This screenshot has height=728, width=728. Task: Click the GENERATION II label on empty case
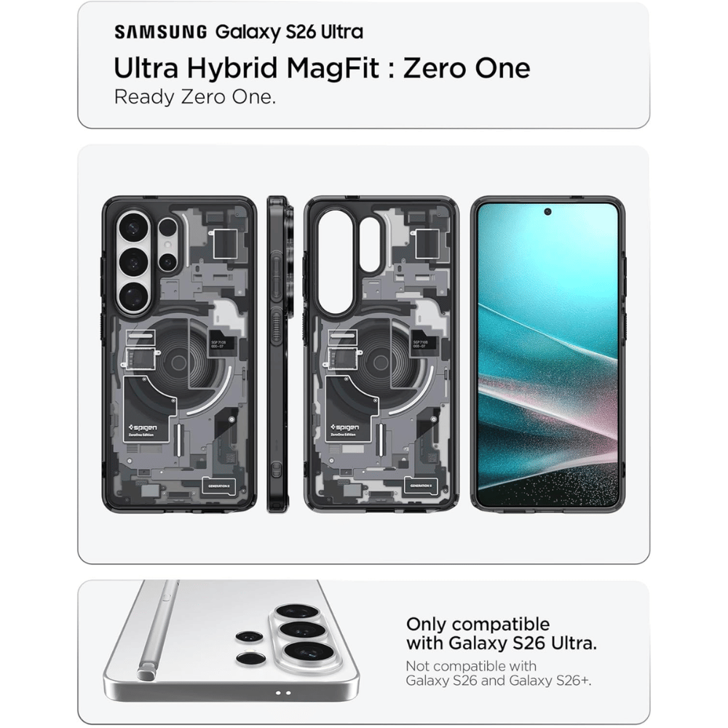click(x=421, y=486)
